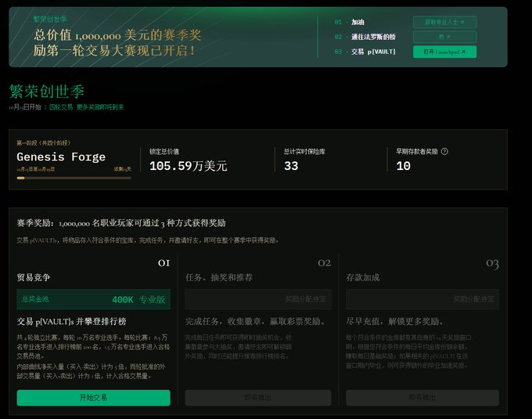The width and height of the screenshot is (532, 419).
Task: Click the 第一阶段（共四个阶段）label
Action: tap(44, 143)
